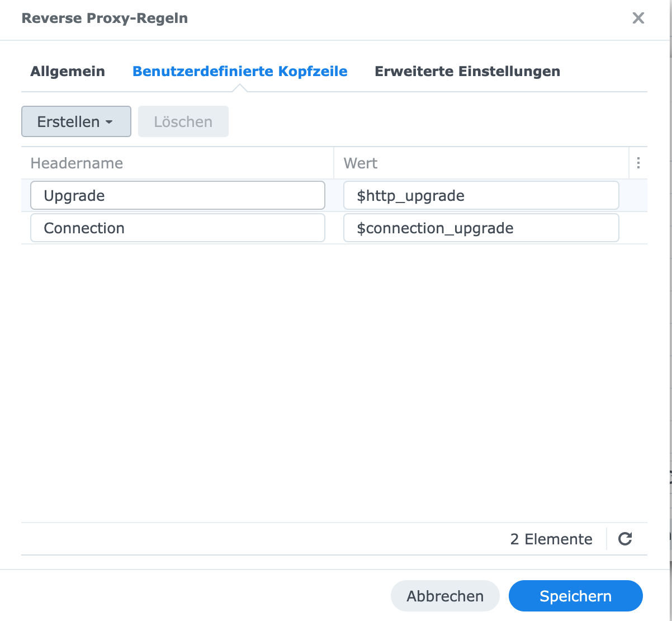Select the Benutzerdefinierte Kopfzeile tab
The image size is (672, 621).
(x=240, y=72)
